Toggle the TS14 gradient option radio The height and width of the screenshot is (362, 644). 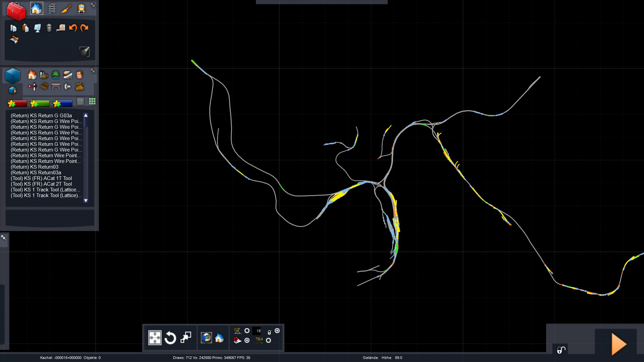pos(268,341)
